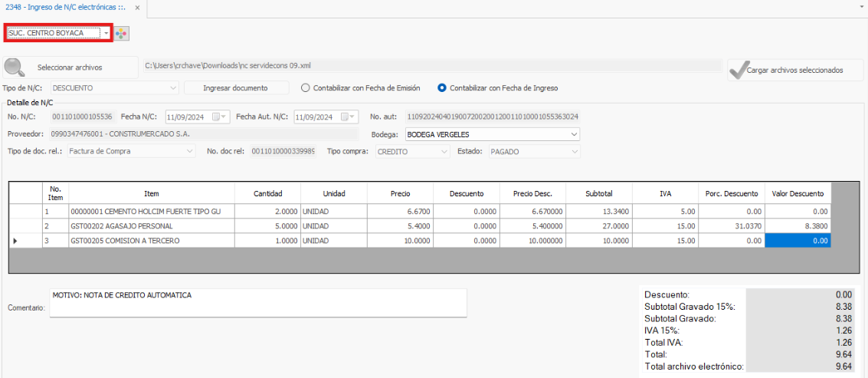Open the Fecha N/C calendar picker

[220, 117]
